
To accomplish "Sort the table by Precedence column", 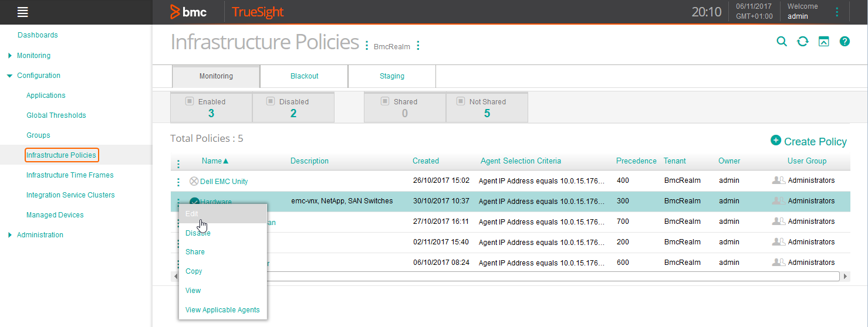I will (636, 161).
